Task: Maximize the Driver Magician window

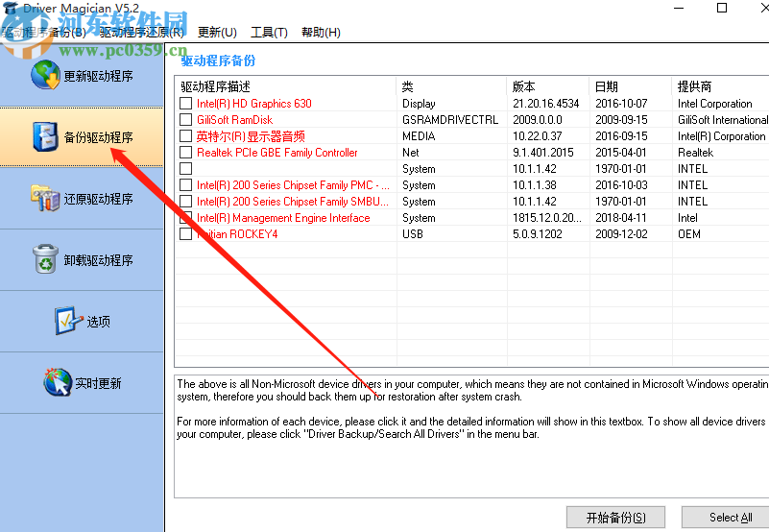Action: pyautogui.click(x=722, y=8)
